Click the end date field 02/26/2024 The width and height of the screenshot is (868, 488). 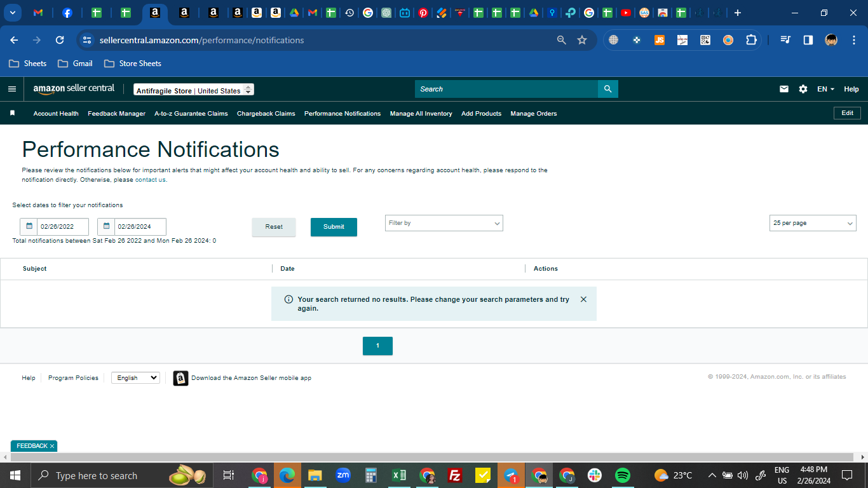(140, 226)
